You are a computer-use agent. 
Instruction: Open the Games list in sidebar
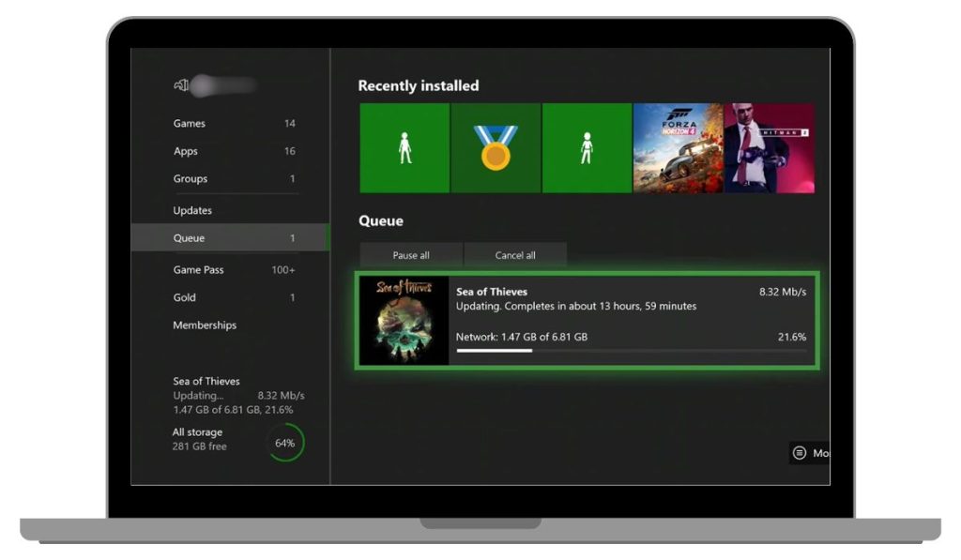pyautogui.click(x=189, y=123)
